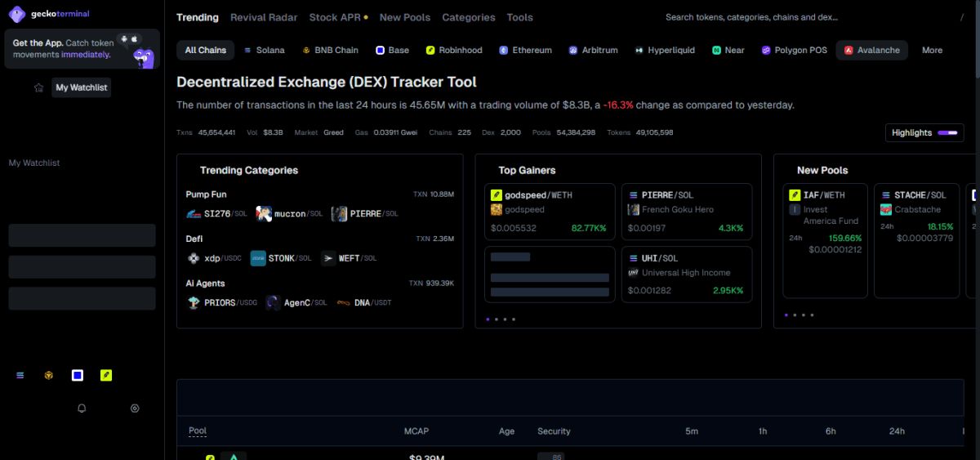The width and height of the screenshot is (980, 460).
Task: Sort the pool table by 24h change
Action: (x=897, y=431)
